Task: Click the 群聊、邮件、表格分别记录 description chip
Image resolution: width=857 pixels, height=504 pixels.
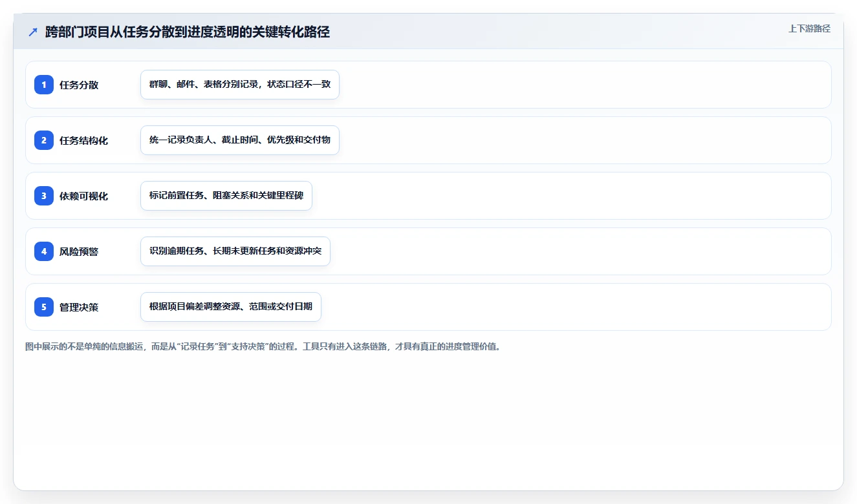Action: pos(240,85)
